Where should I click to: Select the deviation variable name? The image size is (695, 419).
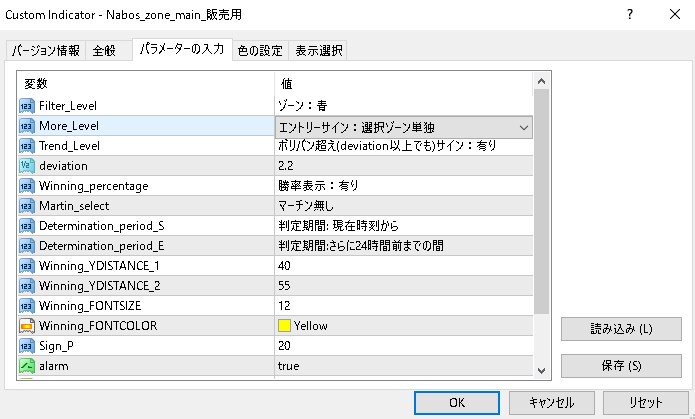[63, 166]
